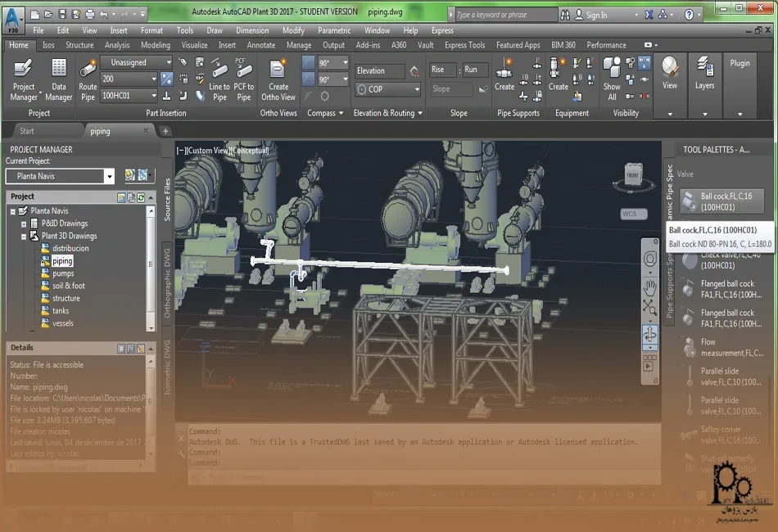The height and width of the screenshot is (532, 778).
Task: Close the piping drawing tab
Action: [146, 131]
